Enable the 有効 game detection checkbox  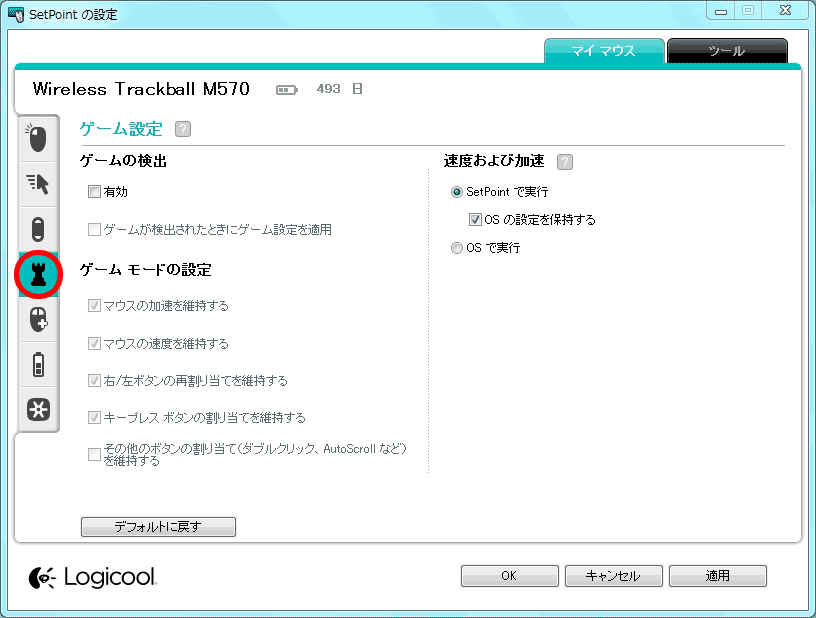click(95, 192)
